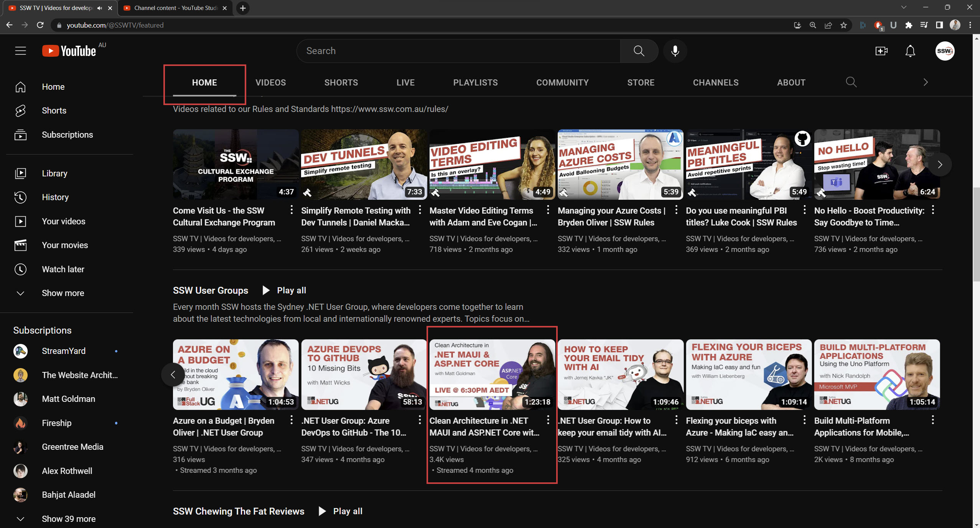Click the voice search microphone icon
Screen dimensions: 980x528
pos(675,51)
